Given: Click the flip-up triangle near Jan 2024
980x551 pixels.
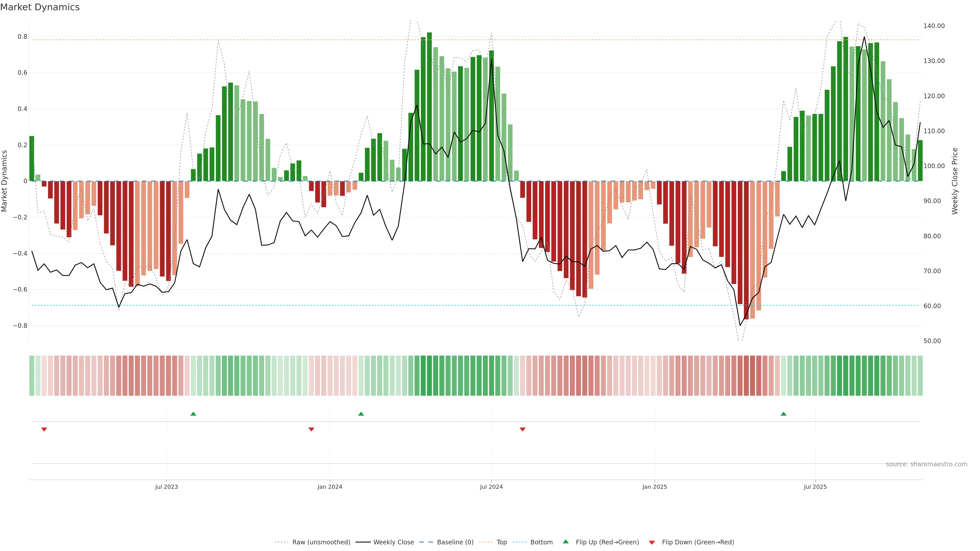Looking at the screenshot, I should [x=361, y=414].
